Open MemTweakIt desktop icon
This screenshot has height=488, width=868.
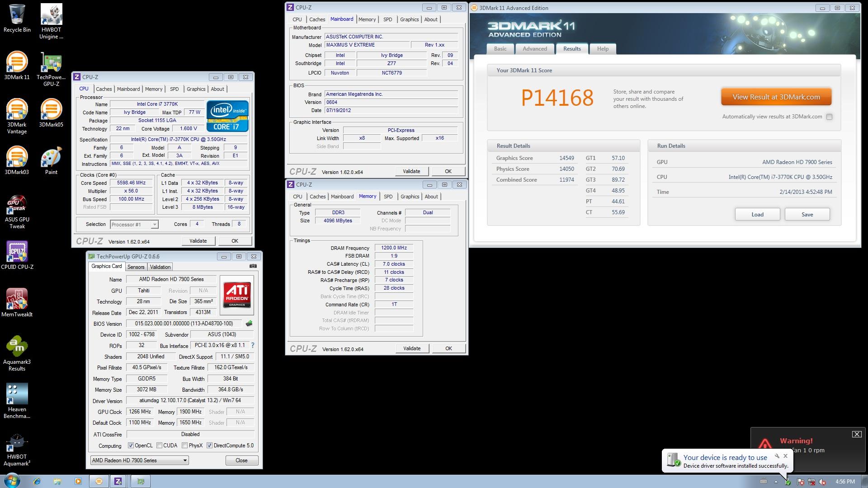point(17,303)
